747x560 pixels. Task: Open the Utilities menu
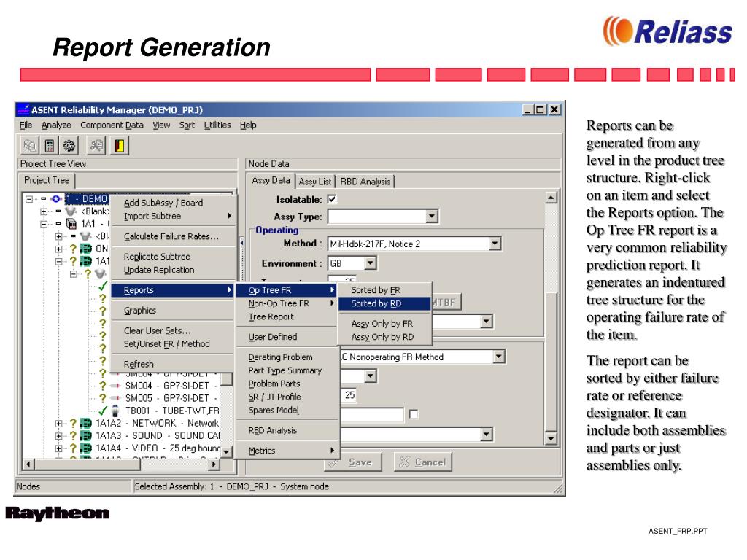click(217, 125)
